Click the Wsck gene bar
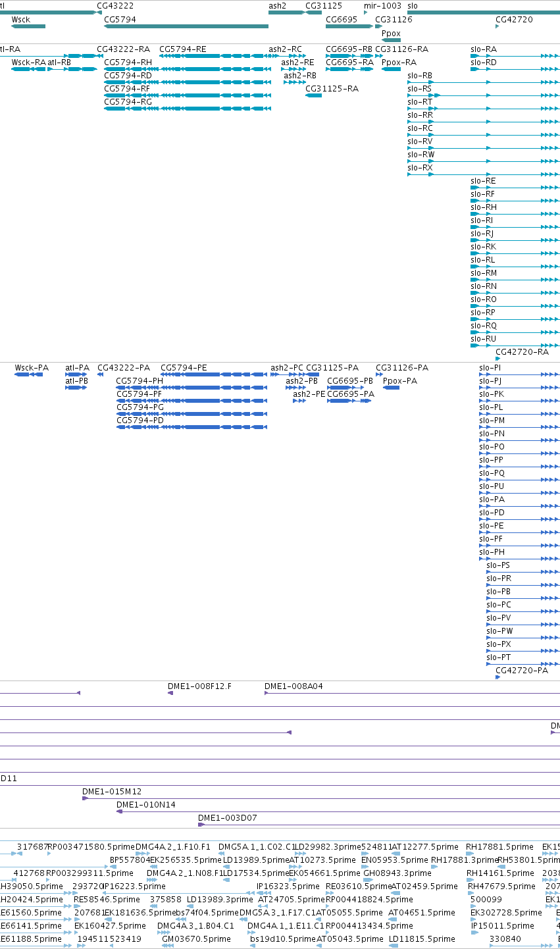The width and height of the screenshot is (560, 949). click(28, 26)
